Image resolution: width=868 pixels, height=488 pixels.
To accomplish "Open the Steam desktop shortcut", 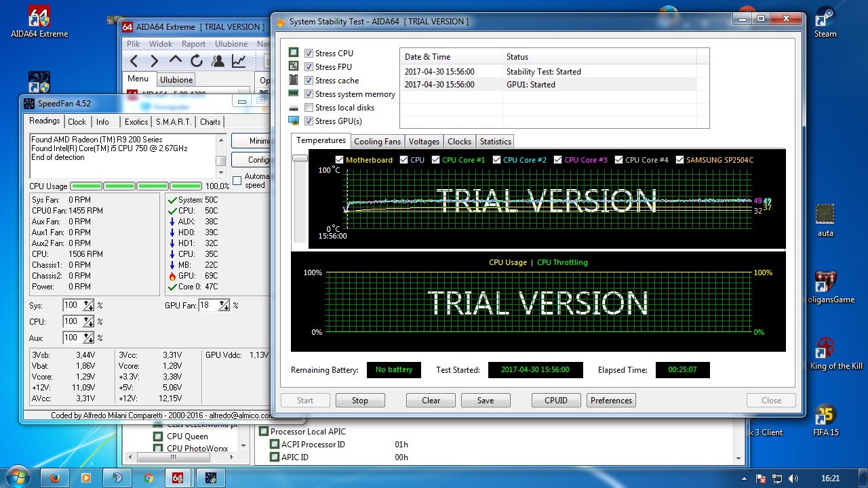I will tap(825, 22).
